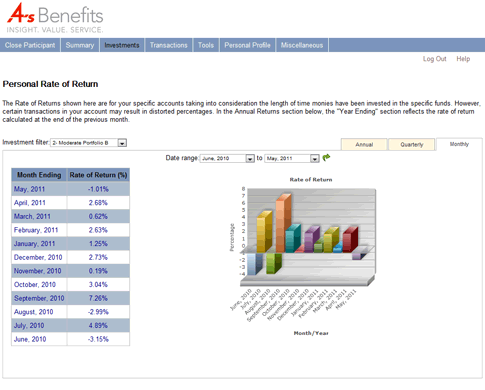This screenshot has width=485, height=390.
Task: Select the February, 2011 row label
Action: 36,230
